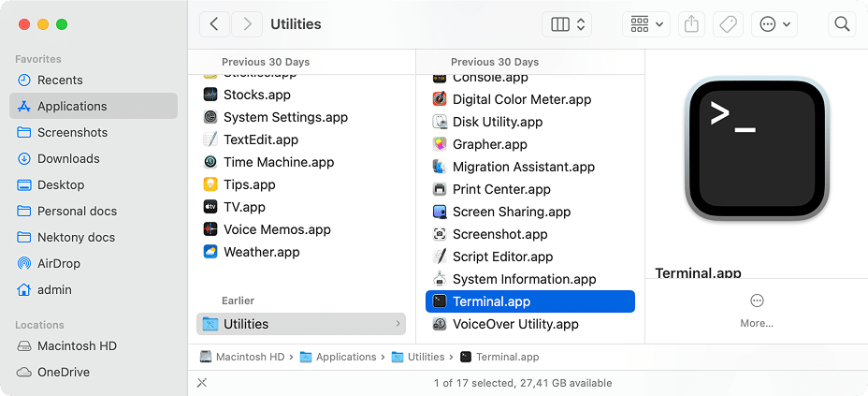Click the System Information.app icon
The width and height of the screenshot is (868, 396).
click(440, 279)
